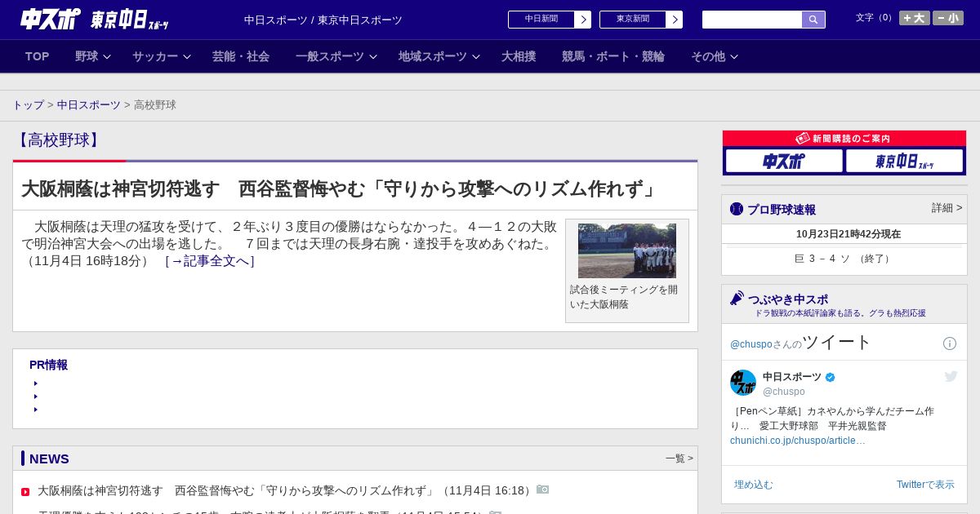The width and height of the screenshot is (980, 514).
Task: Click the Twitterで表示 link
Action: pyautogui.click(x=925, y=485)
